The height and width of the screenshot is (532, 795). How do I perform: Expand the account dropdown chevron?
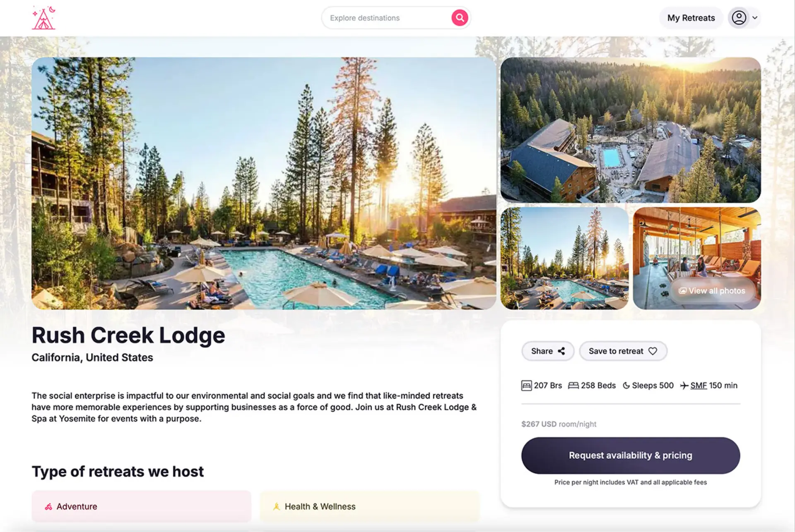[755, 18]
